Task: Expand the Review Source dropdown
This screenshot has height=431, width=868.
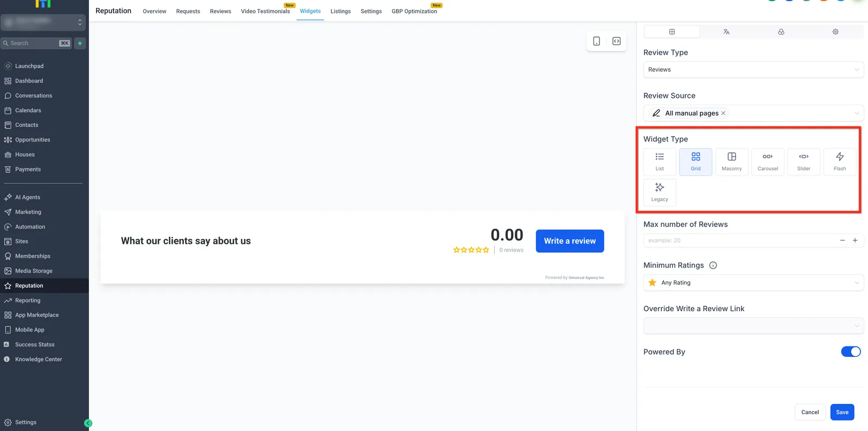Action: click(x=754, y=113)
